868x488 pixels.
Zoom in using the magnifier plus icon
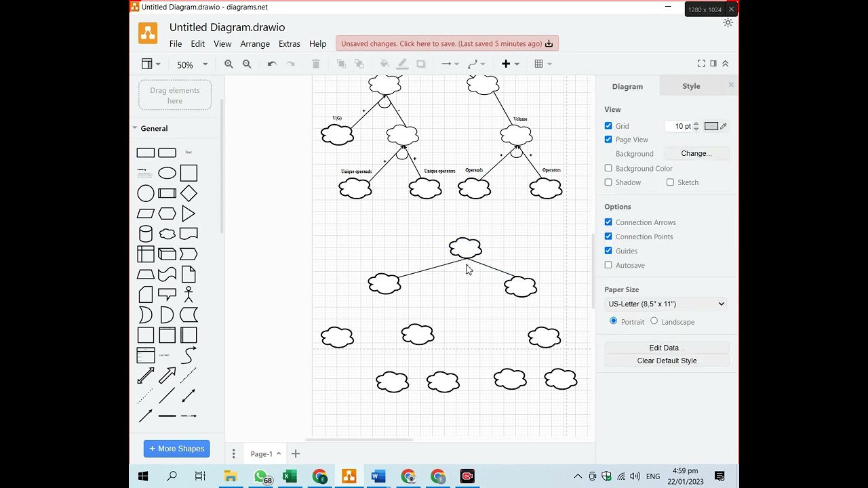click(x=229, y=64)
